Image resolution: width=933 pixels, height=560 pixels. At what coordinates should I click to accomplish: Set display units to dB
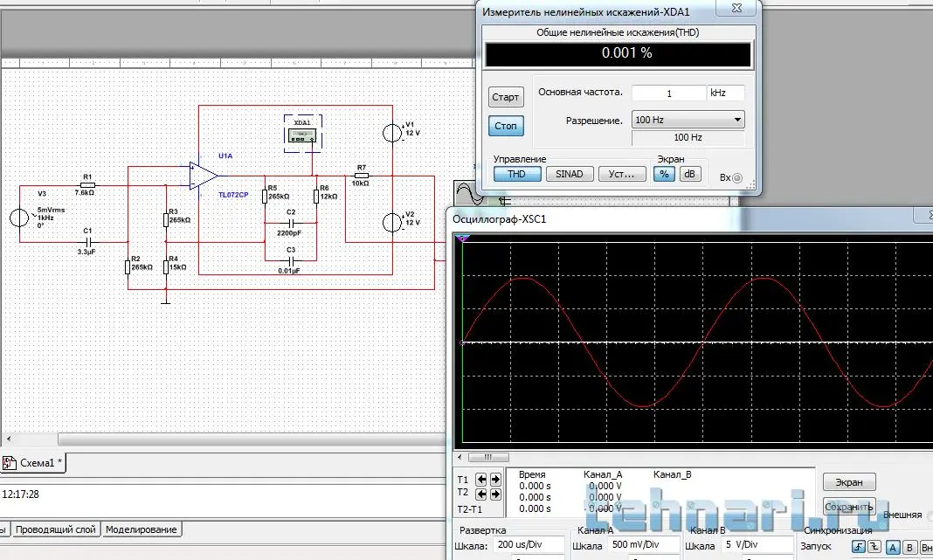pos(690,174)
